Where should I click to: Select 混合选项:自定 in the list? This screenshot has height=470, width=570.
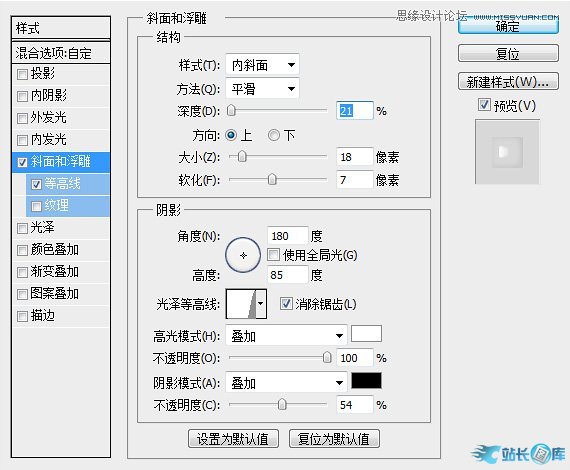[x=61, y=53]
